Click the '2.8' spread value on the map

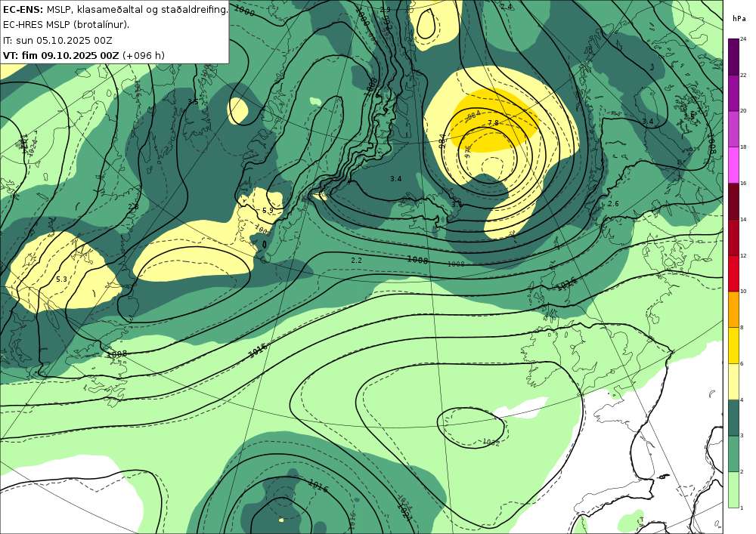point(133,206)
